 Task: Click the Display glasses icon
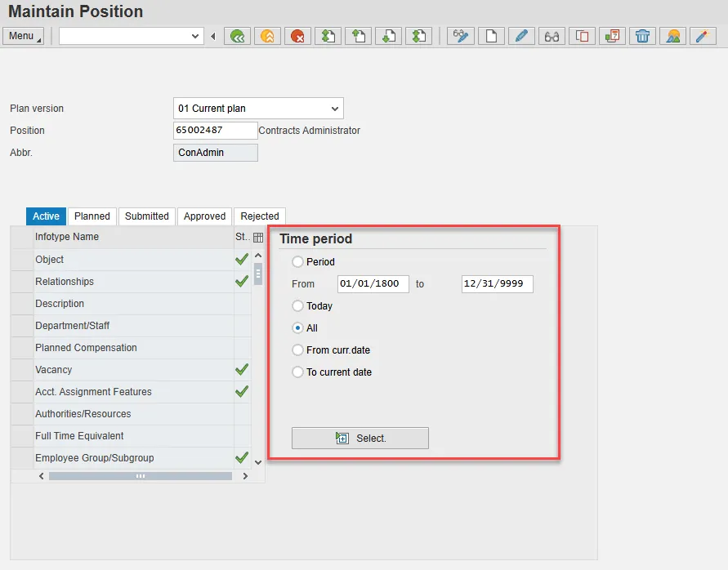pyautogui.click(x=552, y=36)
